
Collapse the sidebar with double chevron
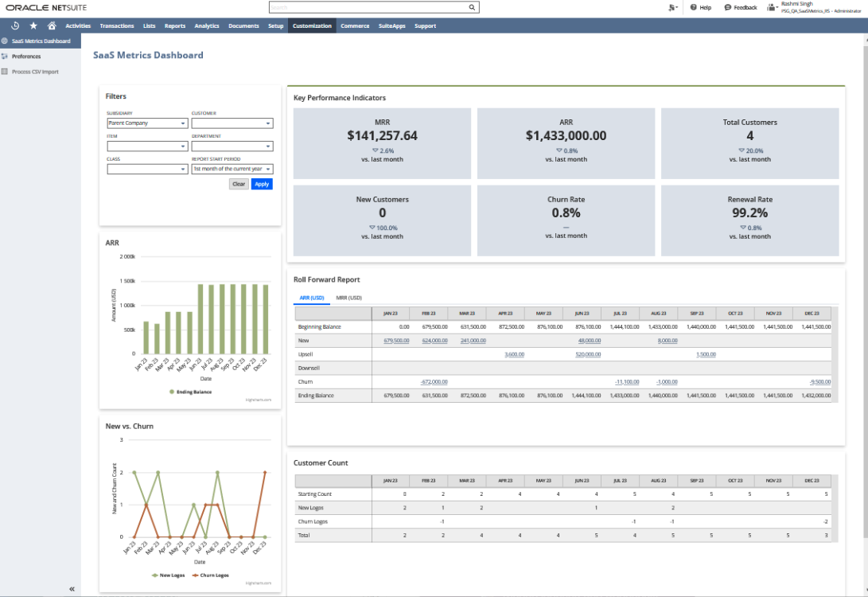point(72,589)
